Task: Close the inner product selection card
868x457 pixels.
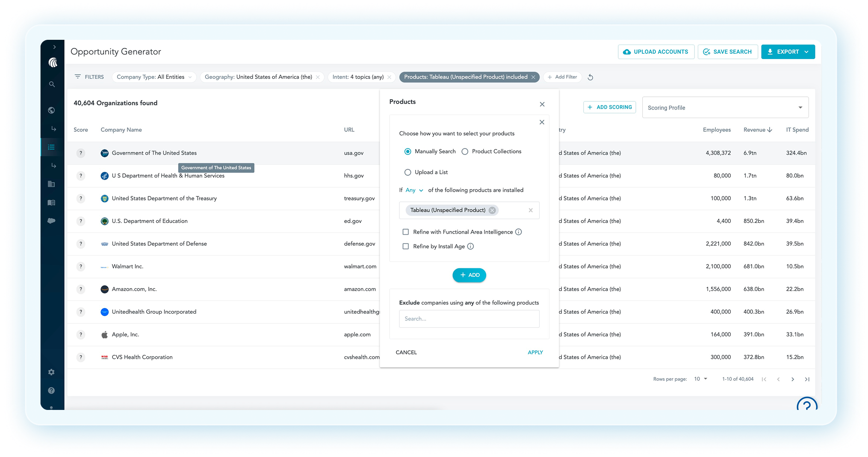Action: click(542, 122)
